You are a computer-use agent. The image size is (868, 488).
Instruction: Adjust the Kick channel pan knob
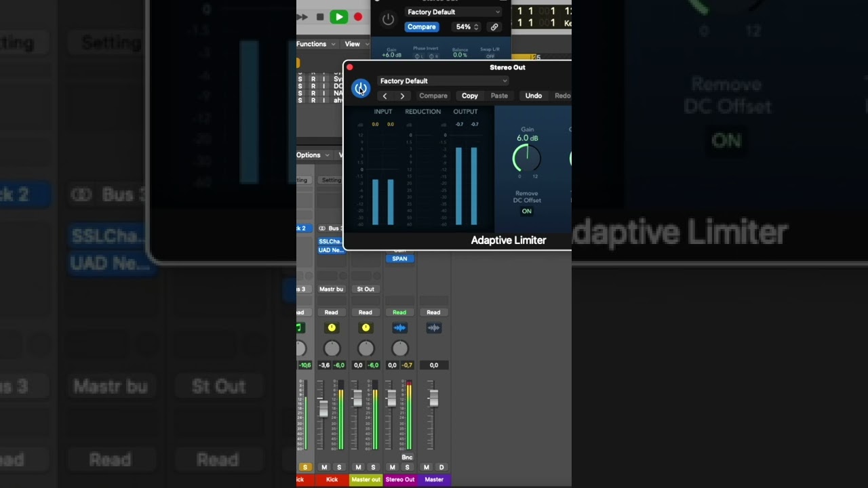332,348
